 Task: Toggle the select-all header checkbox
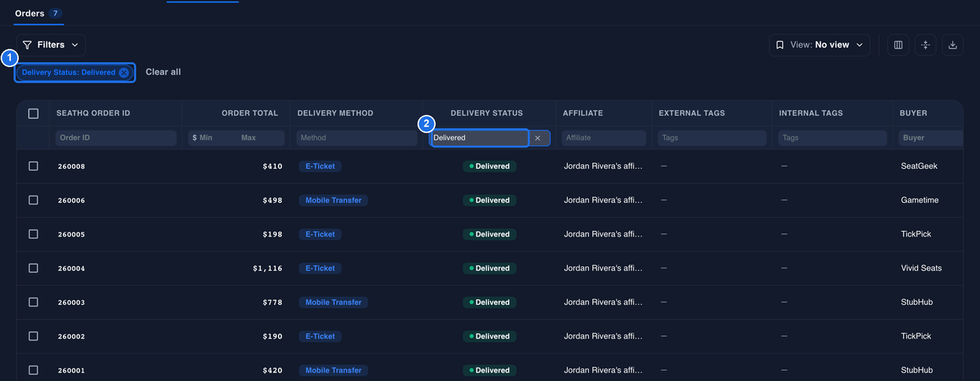tap(33, 113)
